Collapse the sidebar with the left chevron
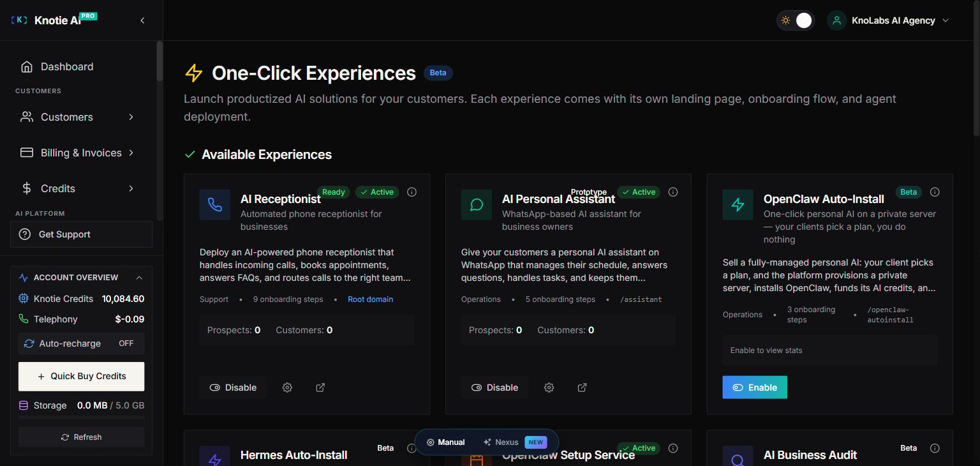This screenshot has height=466, width=980. click(x=142, y=20)
